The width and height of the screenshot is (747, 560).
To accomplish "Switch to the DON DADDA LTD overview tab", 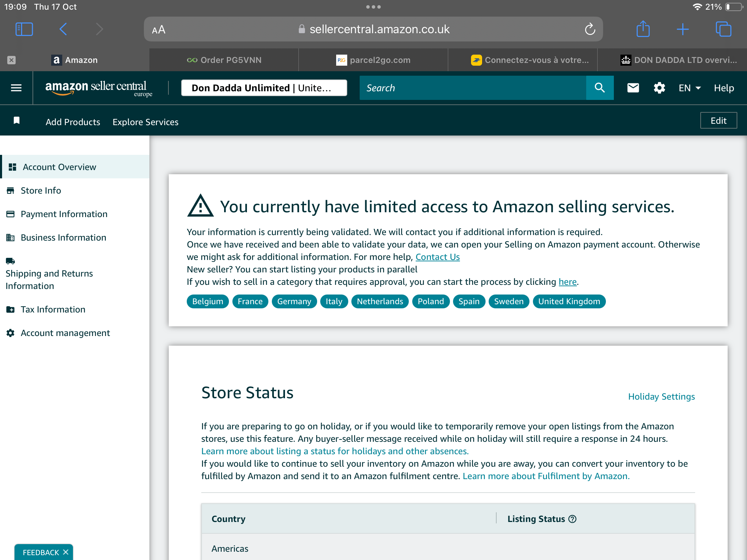I will pos(672,60).
